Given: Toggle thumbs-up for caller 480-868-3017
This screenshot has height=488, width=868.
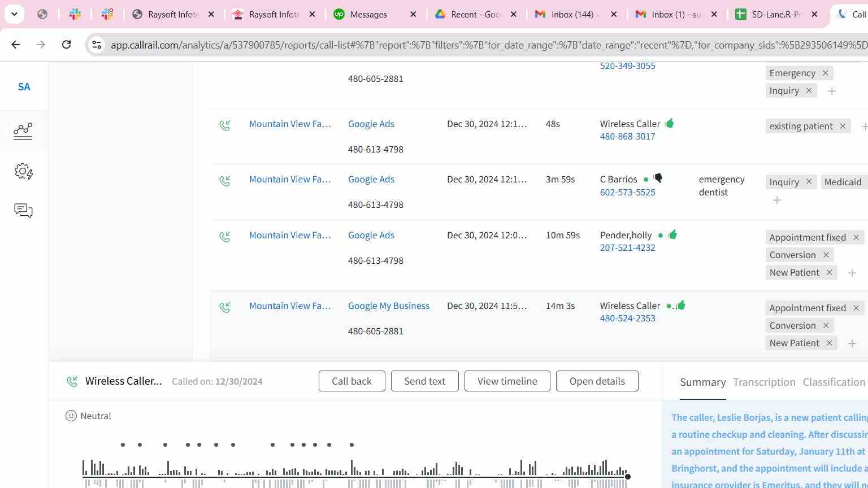Looking at the screenshot, I should (669, 123).
